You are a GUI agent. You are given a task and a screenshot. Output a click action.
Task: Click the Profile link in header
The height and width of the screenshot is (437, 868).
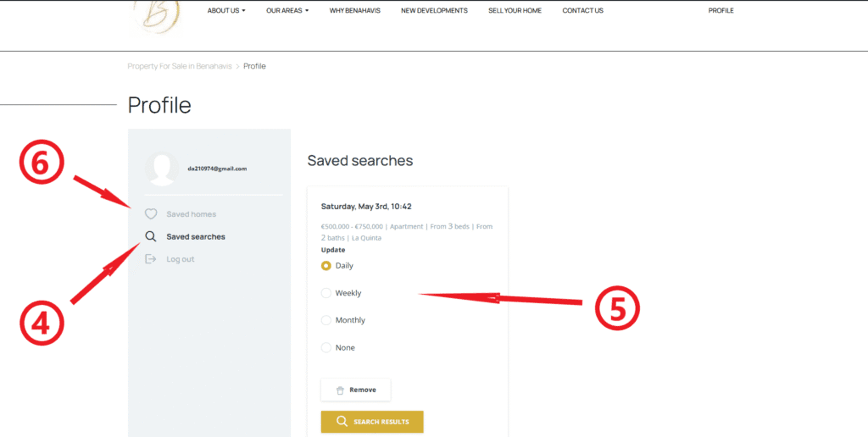tap(721, 11)
